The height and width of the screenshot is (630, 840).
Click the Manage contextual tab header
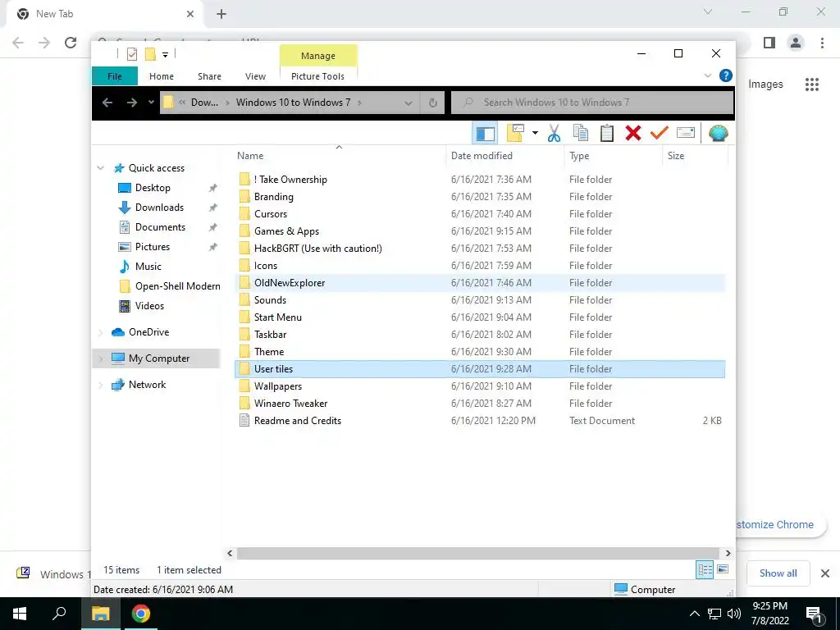click(x=318, y=56)
